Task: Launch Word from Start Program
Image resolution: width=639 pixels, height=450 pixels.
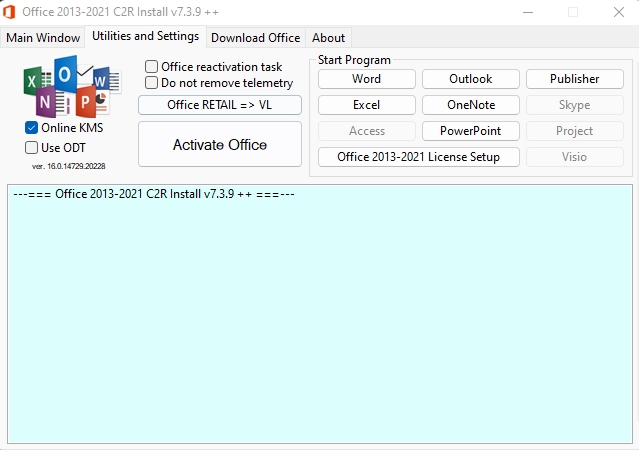Action: (x=366, y=79)
